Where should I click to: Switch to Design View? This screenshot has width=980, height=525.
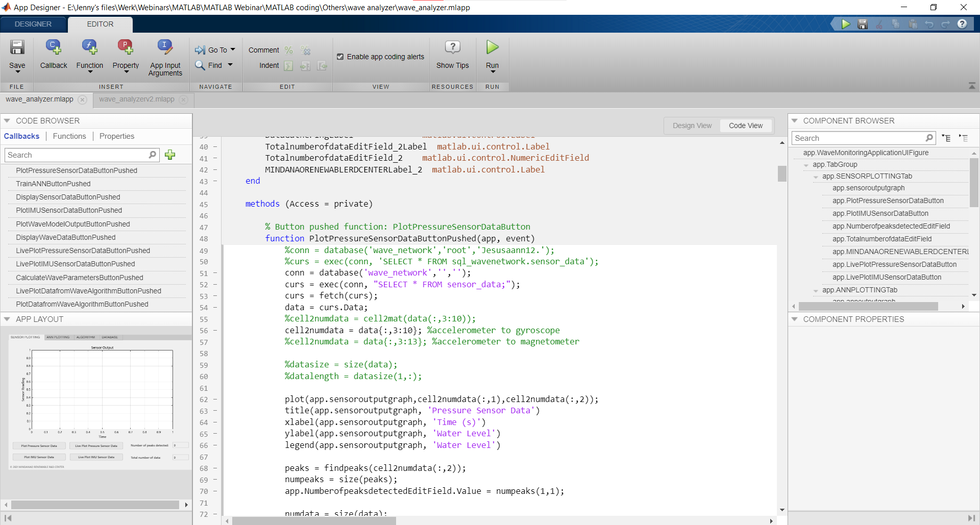point(691,126)
